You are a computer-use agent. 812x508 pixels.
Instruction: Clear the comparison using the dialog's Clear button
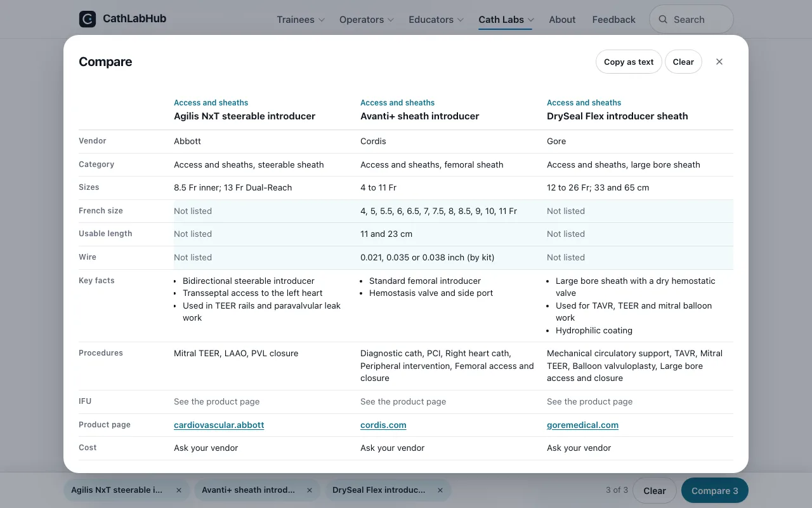pyautogui.click(x=683, y=62)
